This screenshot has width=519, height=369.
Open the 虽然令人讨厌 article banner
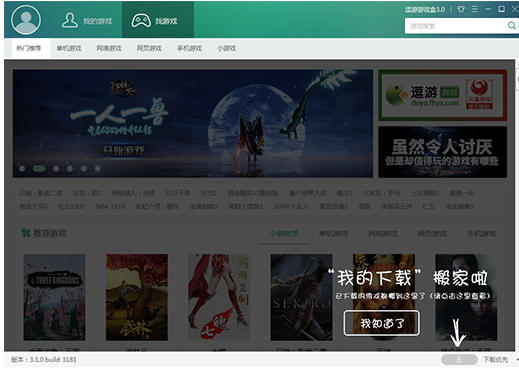(443, 152)
